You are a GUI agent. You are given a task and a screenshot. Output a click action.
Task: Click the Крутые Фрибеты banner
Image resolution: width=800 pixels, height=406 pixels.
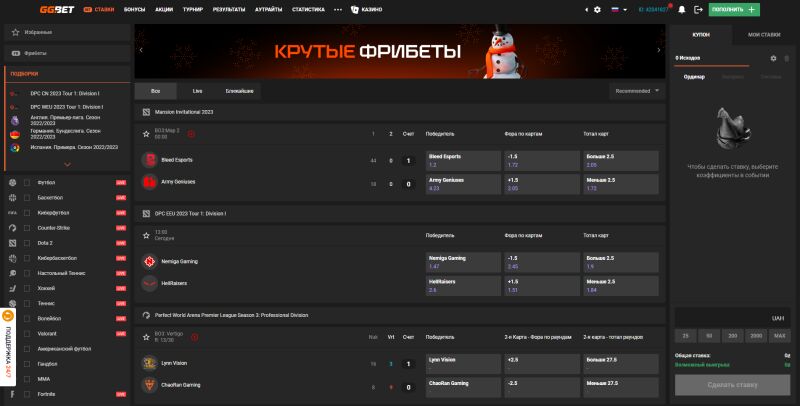click(400, 51)
